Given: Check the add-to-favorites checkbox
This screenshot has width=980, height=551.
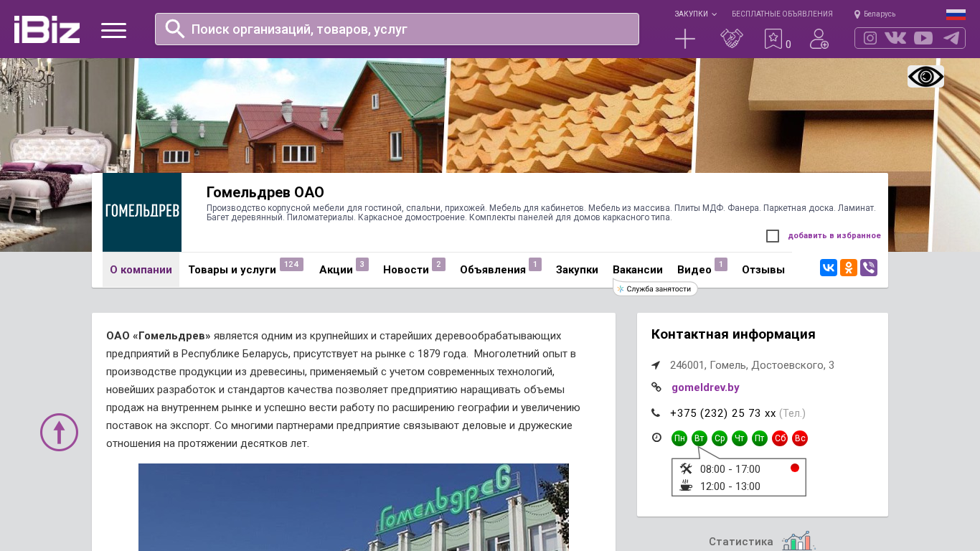Looking at the screenshot, I should pos(773,236).
